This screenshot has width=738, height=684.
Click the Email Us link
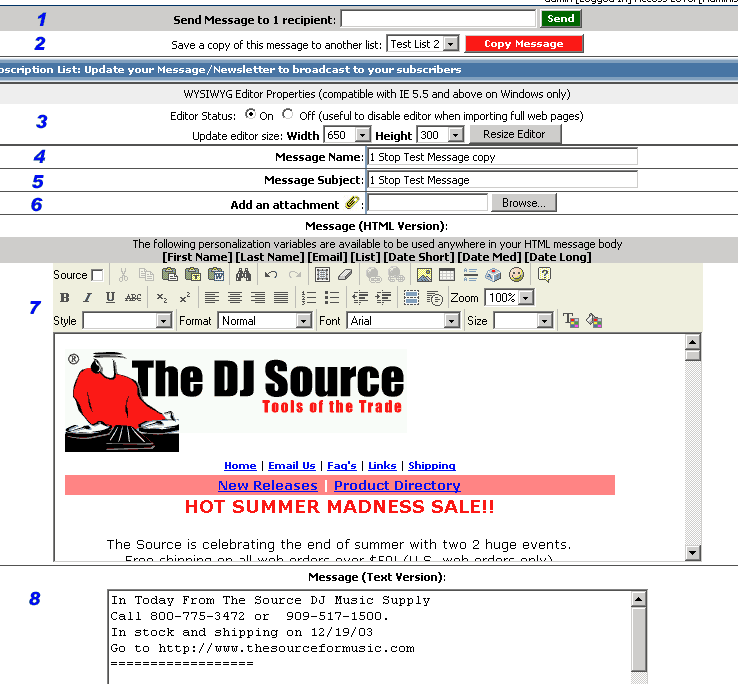[x=292, y=466]
